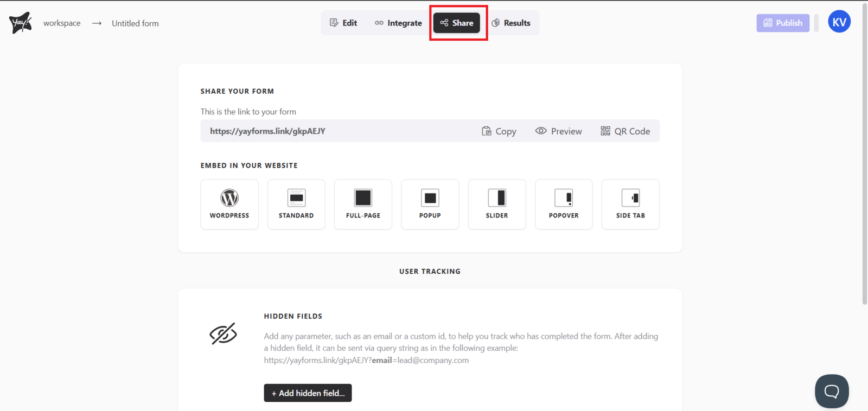Choose the Slider embed mode

tap(497, 204)
